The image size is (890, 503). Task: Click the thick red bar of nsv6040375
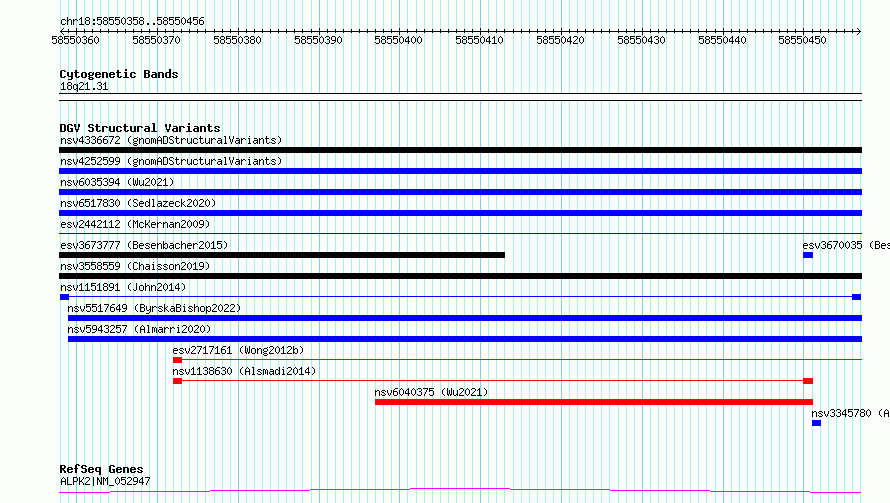point(594,403)
